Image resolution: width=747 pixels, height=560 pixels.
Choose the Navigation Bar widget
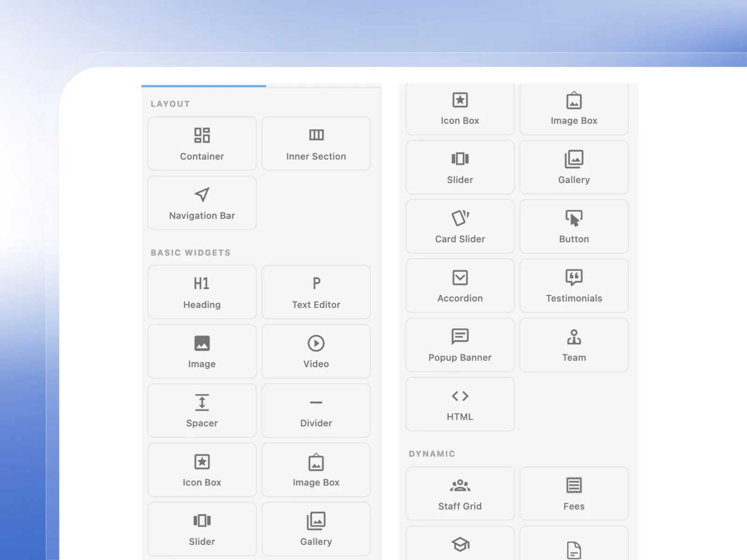(x=202, y=203)
